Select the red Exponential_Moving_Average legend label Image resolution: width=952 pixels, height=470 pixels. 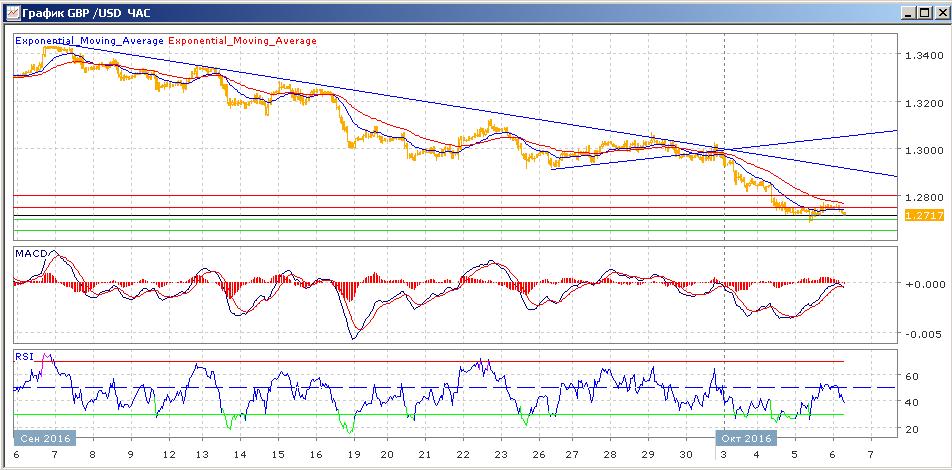(242, 41)
